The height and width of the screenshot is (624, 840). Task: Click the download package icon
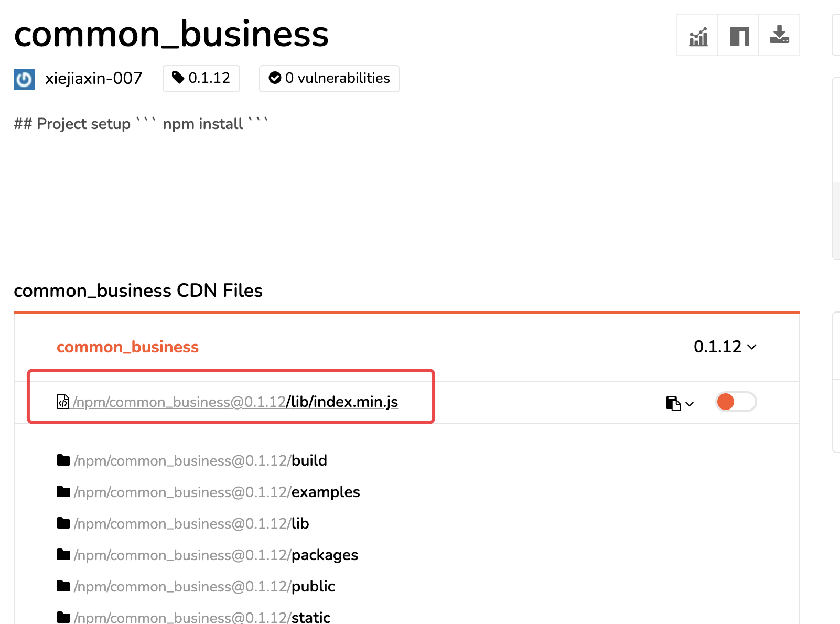click(x=779, y=36)
